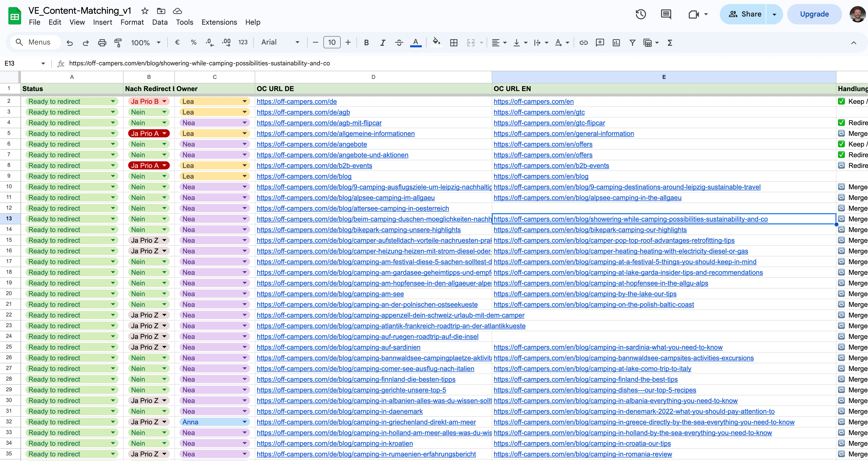Select column D header
This screenshot has height=461, width=868.
coord(373,77)
